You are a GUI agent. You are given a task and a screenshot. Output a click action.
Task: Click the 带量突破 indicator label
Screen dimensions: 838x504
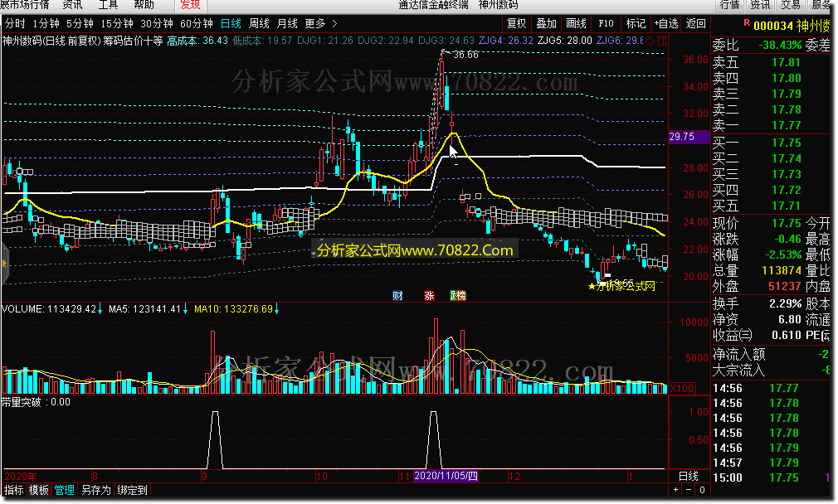(22, 402)
